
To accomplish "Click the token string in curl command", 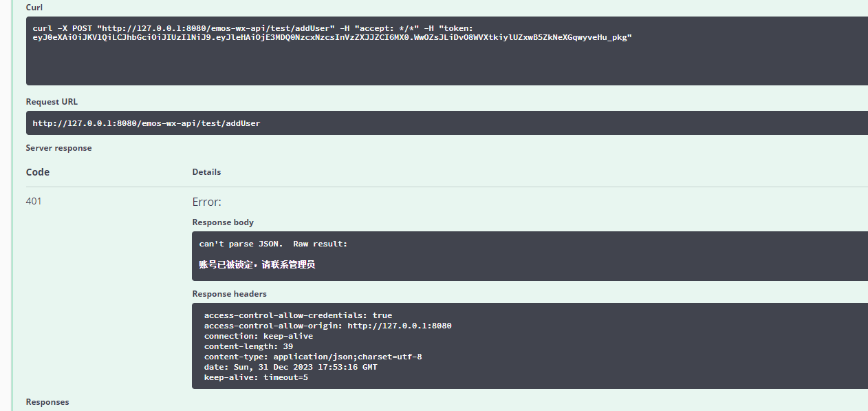I will pyautogui.click(x=332, y=37).
